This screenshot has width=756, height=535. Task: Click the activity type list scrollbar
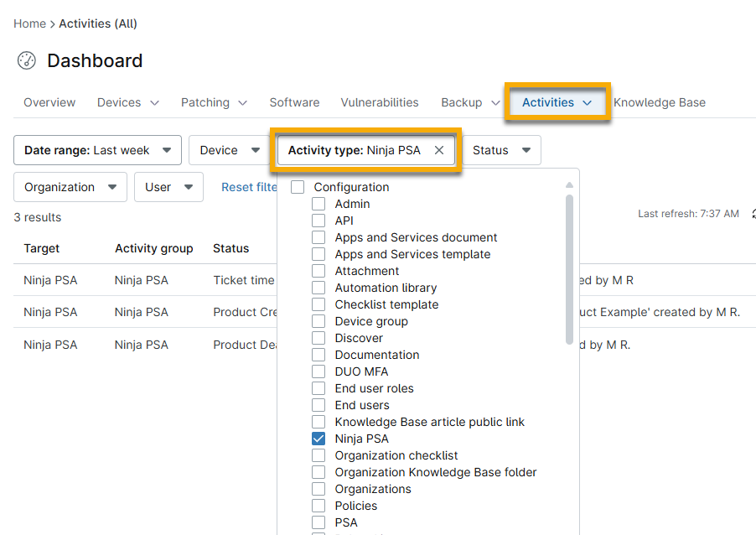click(x=569, y=268)
